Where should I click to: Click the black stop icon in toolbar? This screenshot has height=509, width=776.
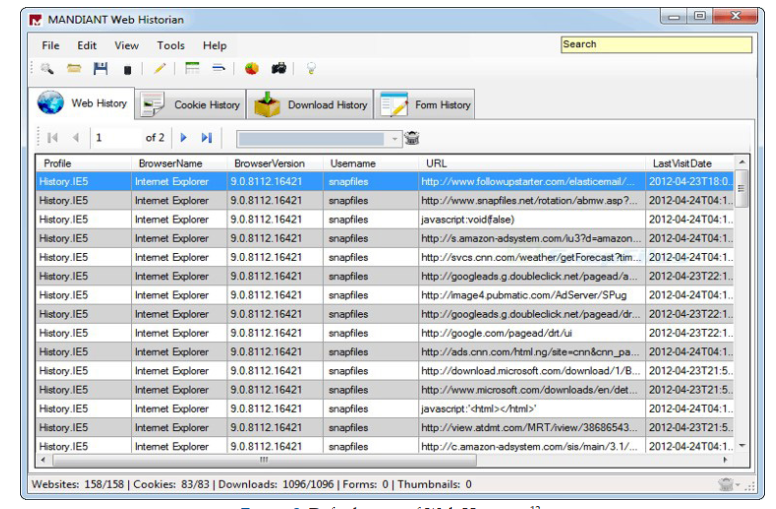pos(127,70)
